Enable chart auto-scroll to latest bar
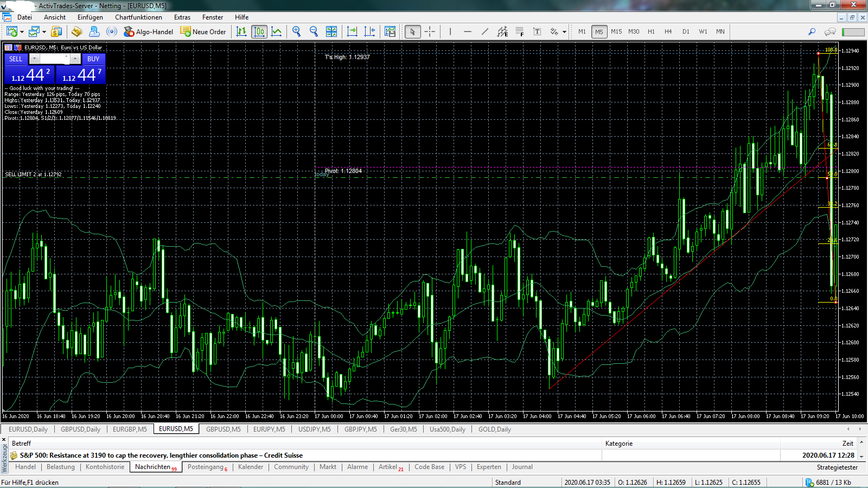 pos(352,31)
